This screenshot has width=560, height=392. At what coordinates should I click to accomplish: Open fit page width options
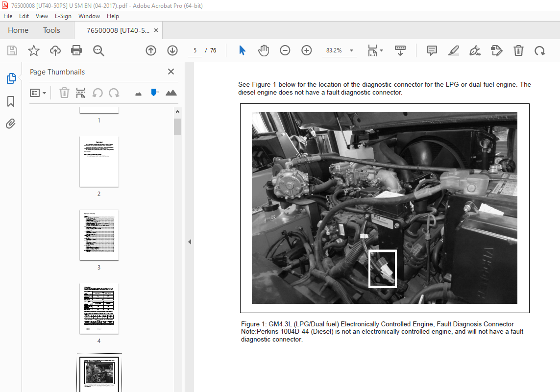[372, 50]
